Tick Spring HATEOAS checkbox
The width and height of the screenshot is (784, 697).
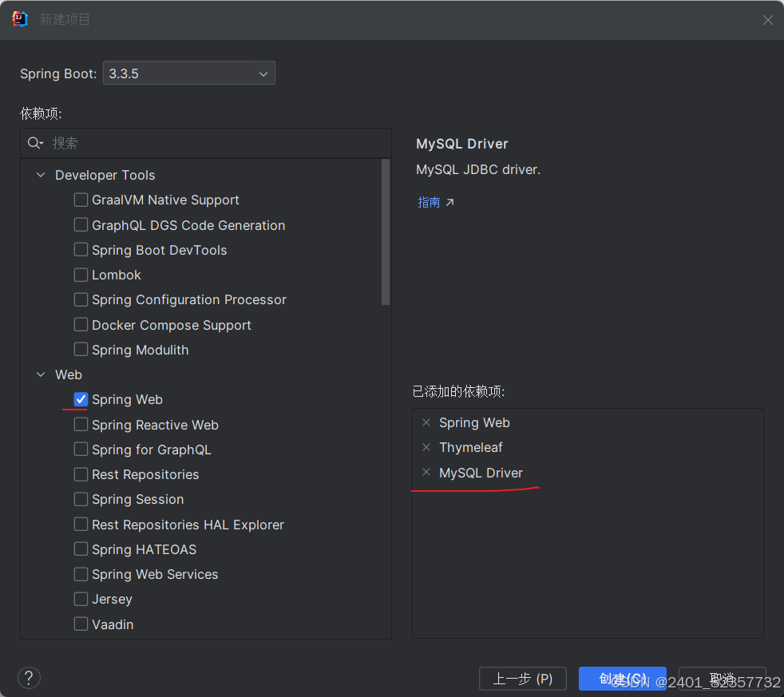(81, 549)
